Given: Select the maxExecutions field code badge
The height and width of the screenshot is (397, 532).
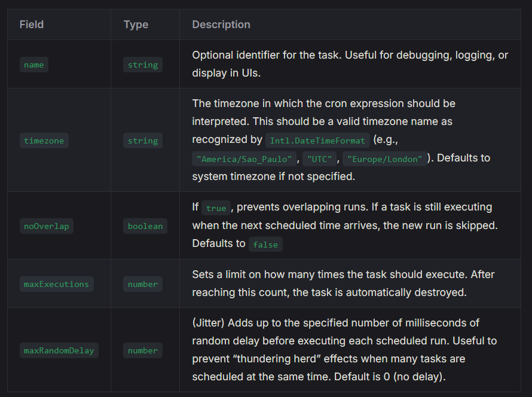Looking at the screenshot, I should (x=57, y=285).
